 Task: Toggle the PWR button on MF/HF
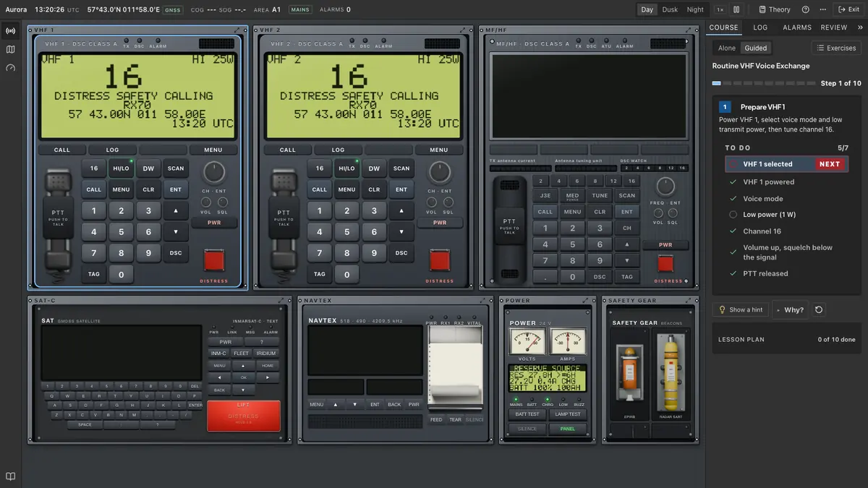click(665, 245)
